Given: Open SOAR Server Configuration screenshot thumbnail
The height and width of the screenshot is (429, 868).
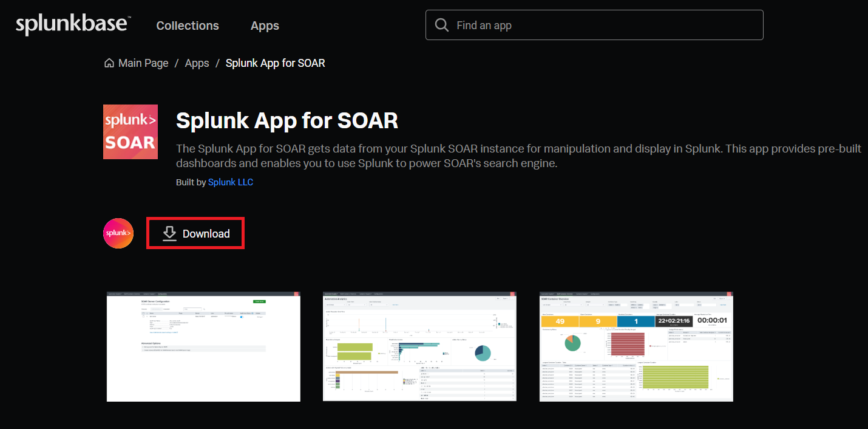Looking at the screenshot, I should [x=203, y=346].
